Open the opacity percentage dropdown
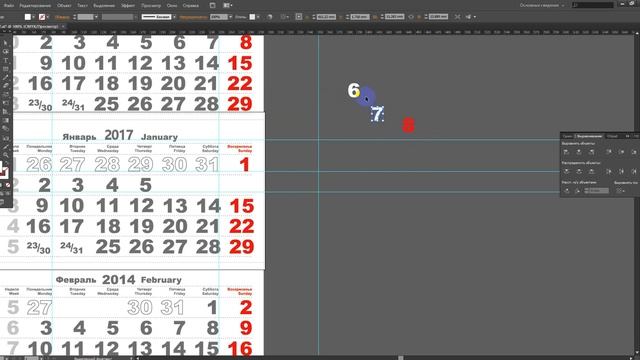 pyautogui.click(x=231, y=17)
